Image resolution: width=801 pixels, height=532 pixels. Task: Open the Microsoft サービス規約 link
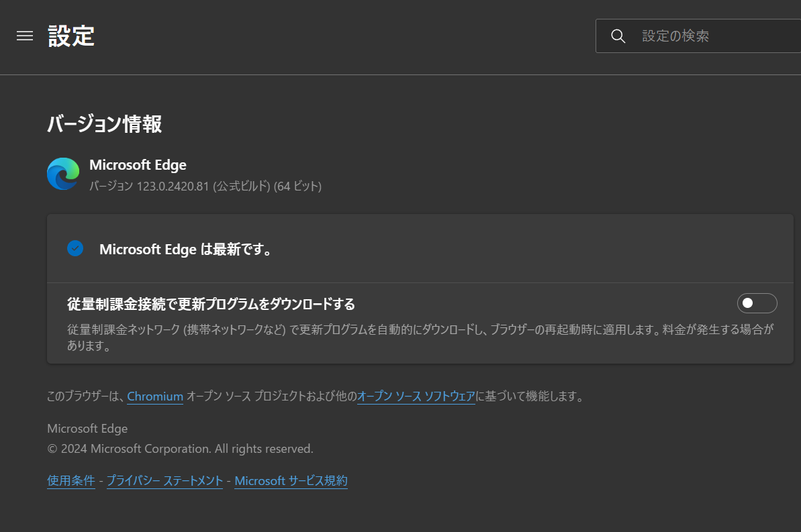point(291,480)
